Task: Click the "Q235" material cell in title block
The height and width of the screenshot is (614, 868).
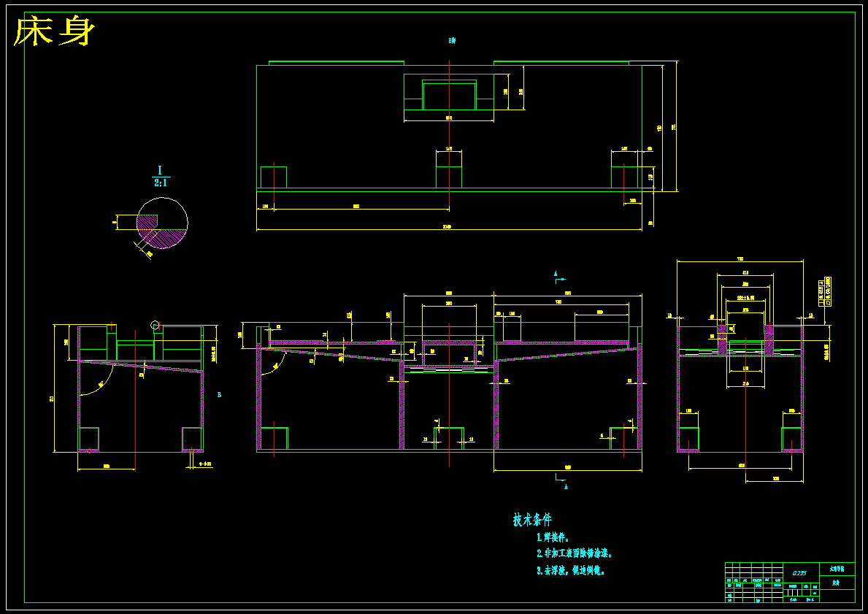Action: point(799,573)
